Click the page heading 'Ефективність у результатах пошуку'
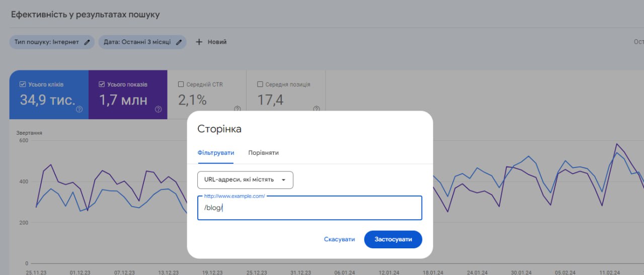644x275 pixels. pyautogui.click(x=86, y=15)
